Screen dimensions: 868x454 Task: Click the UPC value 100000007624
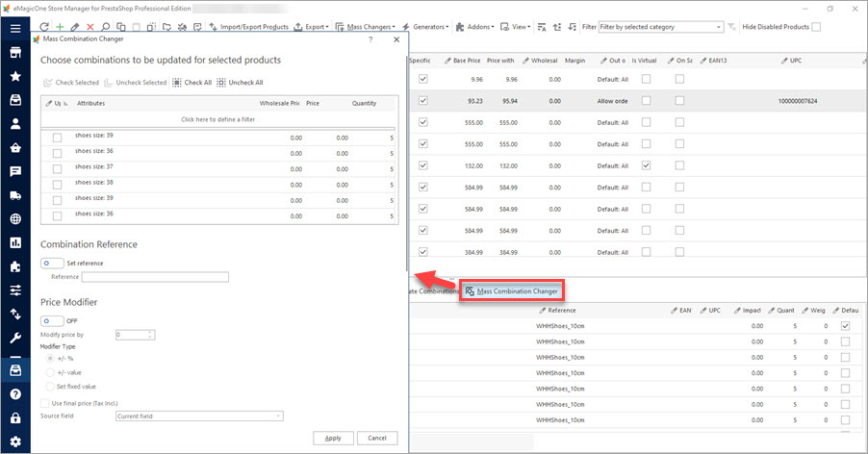(x=798, y=101)
